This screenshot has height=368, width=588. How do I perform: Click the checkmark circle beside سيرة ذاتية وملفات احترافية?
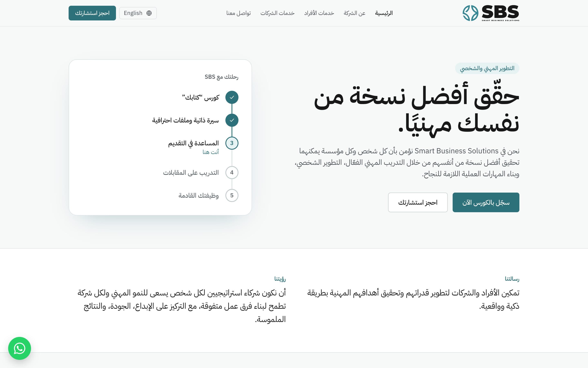click(232, 120)
